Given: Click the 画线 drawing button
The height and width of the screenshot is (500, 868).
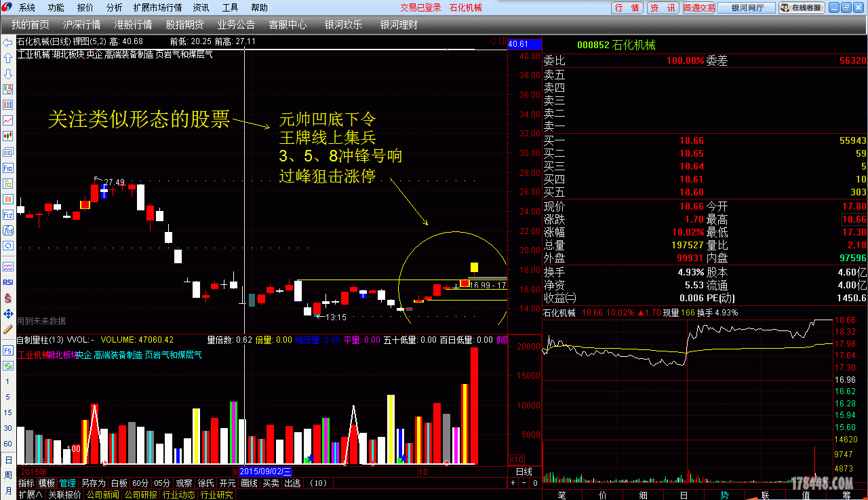Looking at the screenshot, I should tap(250, 483).
